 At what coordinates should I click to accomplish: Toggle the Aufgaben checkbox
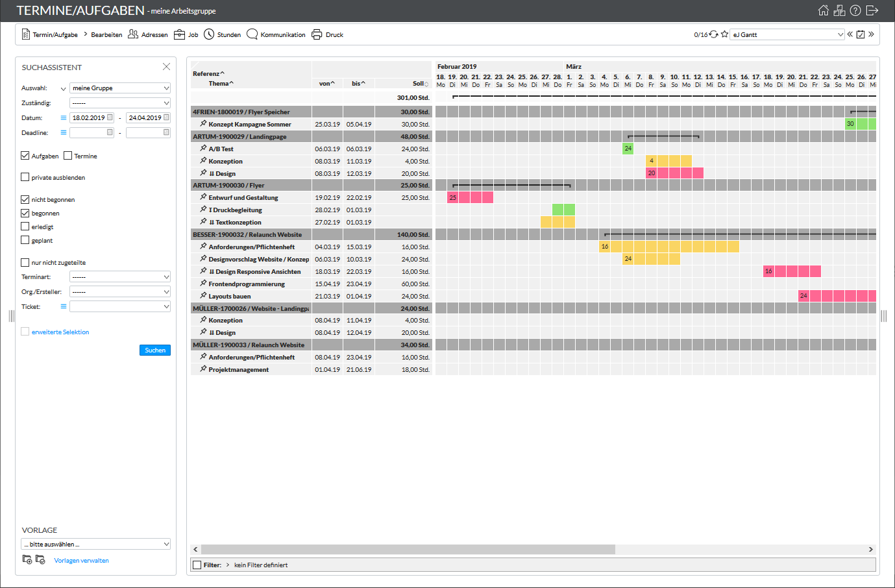point(25,156)
